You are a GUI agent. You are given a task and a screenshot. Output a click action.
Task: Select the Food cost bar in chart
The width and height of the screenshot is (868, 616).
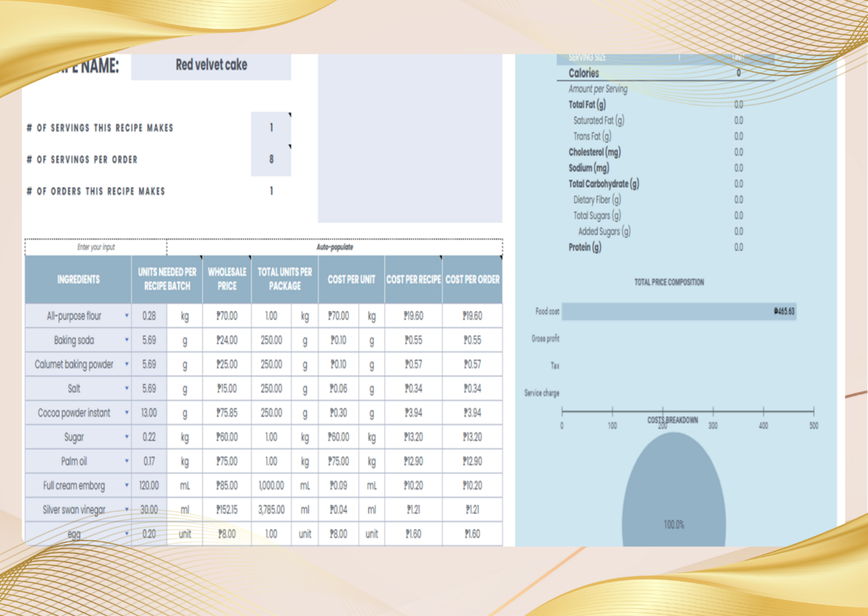click(678, 311)
